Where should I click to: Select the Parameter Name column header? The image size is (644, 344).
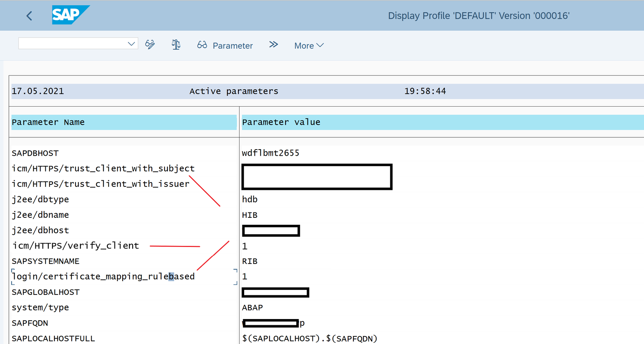click(x=124, y=122)
